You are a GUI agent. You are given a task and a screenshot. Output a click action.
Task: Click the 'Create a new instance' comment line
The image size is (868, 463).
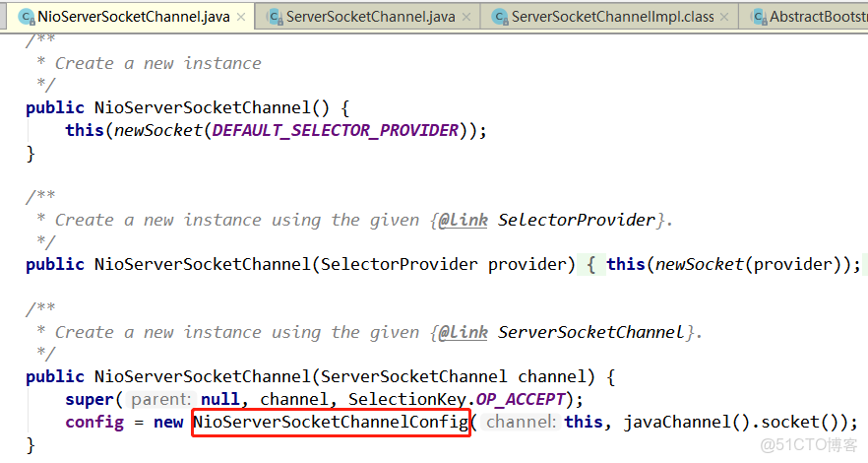point(157,63)
